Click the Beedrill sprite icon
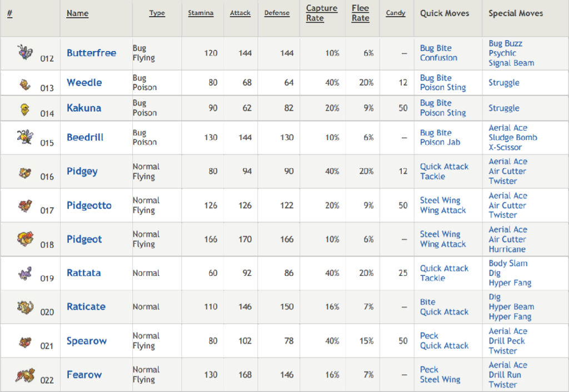 pyautogui.click(x=25, y=137)
